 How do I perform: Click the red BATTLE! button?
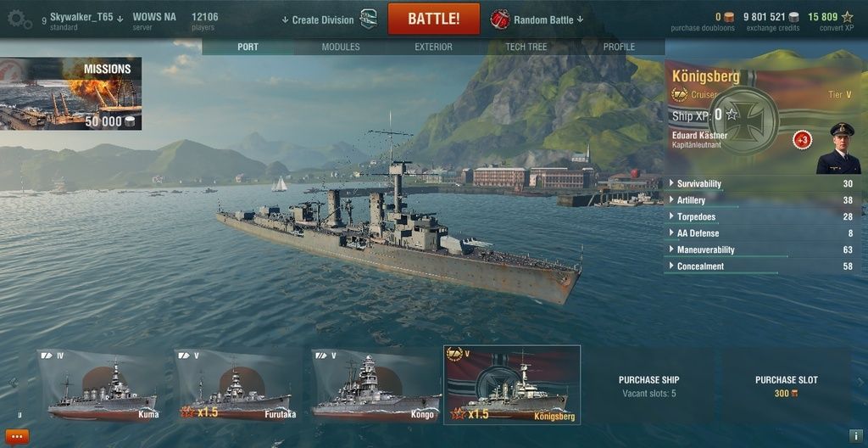[433, 19]
